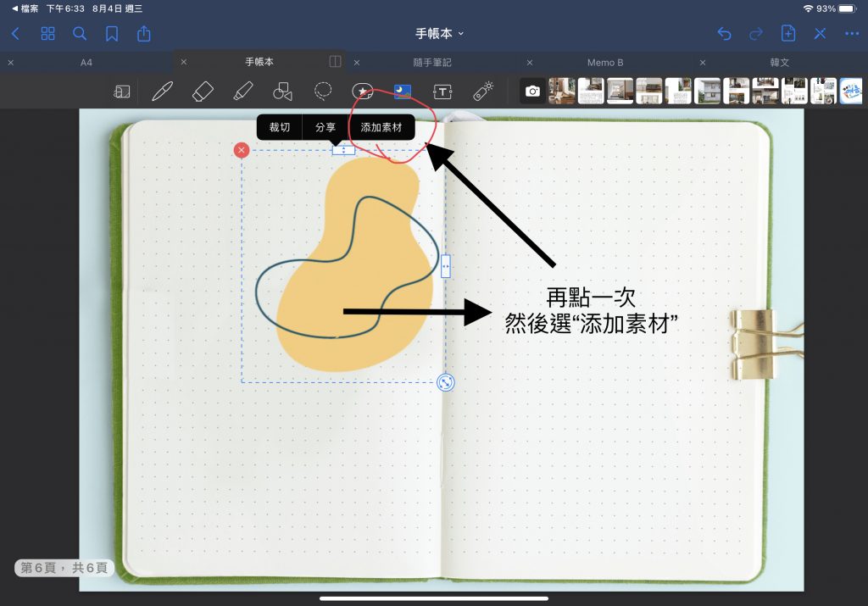Select the Pen tool
This screenshot has height=606, width=868.
pos(162,91)
